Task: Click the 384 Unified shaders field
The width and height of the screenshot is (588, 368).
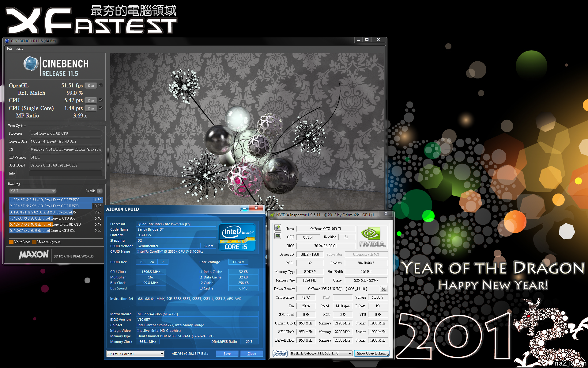Action: coord(366,263)
